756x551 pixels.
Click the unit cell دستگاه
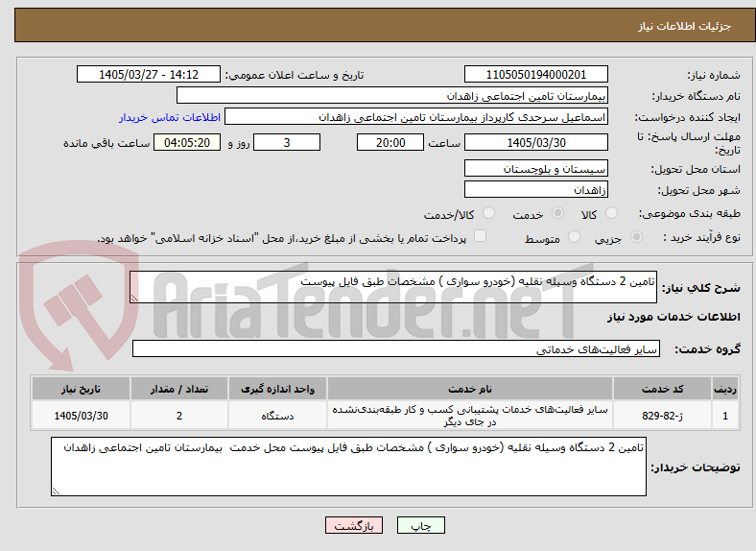[277, 416]
